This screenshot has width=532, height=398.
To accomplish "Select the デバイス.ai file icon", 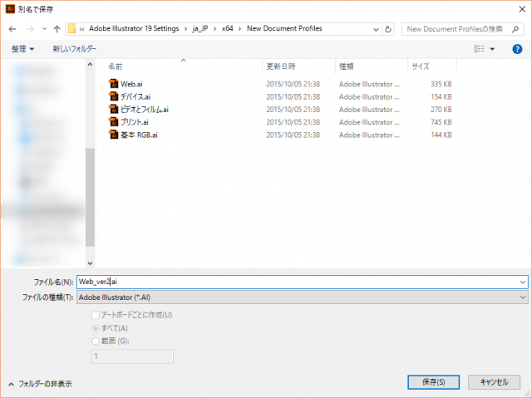I will point(114,96).
